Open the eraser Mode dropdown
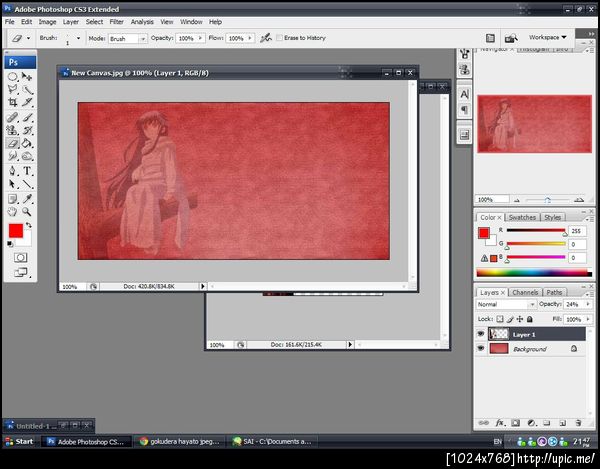This screenshot has height=469, width=600. click(142, 39)
